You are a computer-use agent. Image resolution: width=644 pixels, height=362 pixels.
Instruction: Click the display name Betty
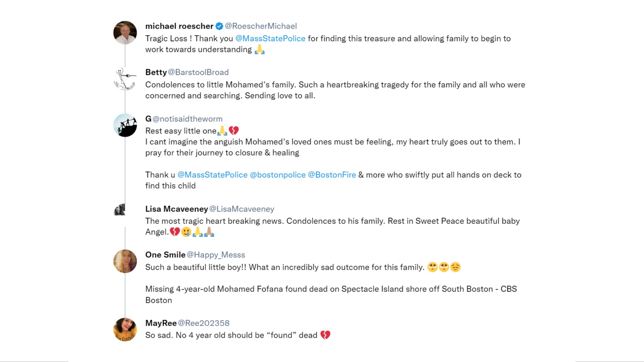click(x=156, y=72)
